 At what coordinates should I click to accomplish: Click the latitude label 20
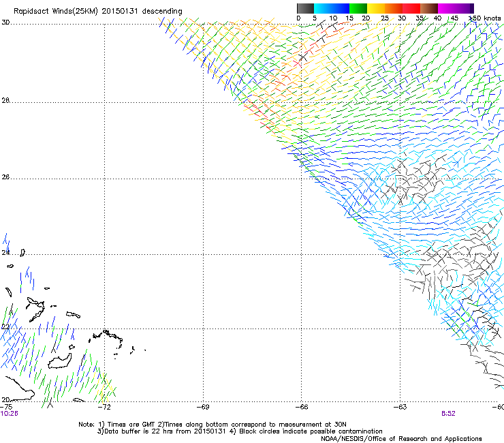click(x=5, y=399)
